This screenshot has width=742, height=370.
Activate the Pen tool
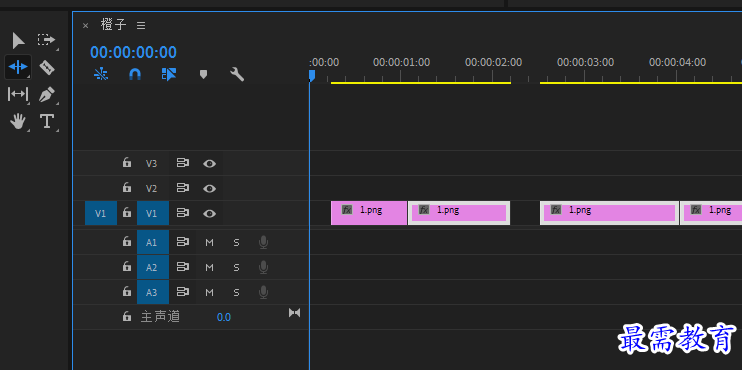[x=46, y=95]
